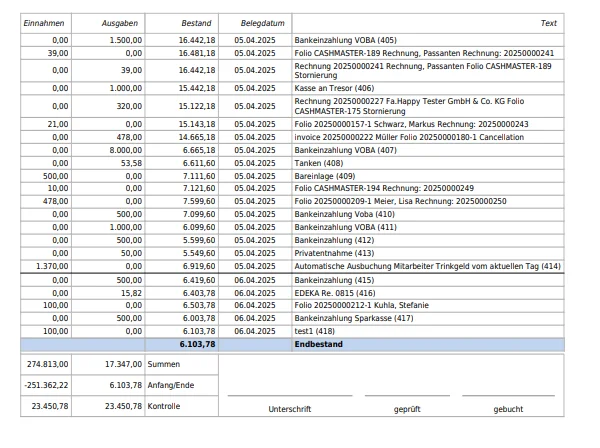600x448 pixels.
Task: Click the 1.370,00 Einnahmen value
Action: click(x=52, y=267)
